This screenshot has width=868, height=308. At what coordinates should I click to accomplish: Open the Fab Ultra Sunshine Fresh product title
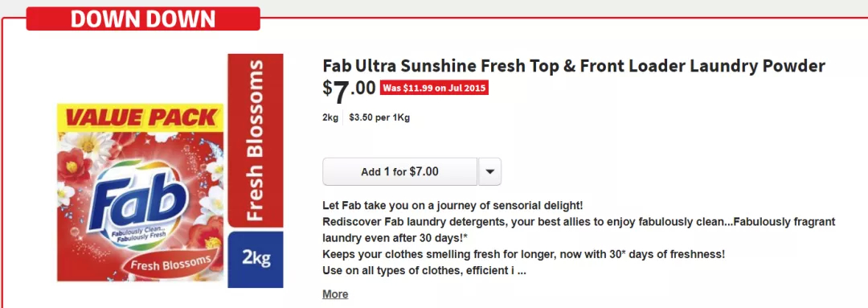[574, 66]
